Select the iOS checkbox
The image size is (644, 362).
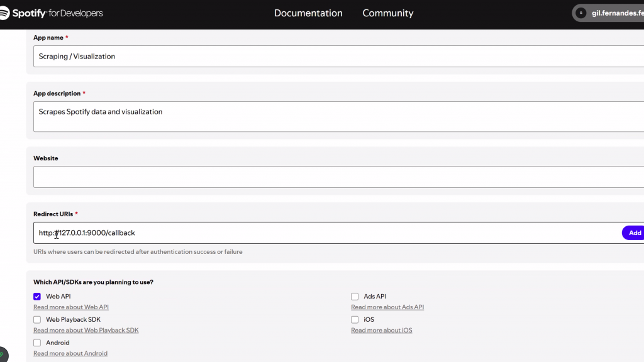pyautogui.click(x=355, y=319)
